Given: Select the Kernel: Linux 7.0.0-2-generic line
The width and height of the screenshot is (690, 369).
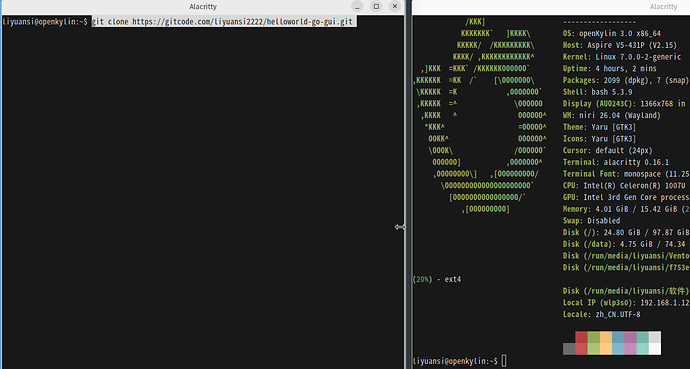Looking at the screenshot, I should [622, 57].
